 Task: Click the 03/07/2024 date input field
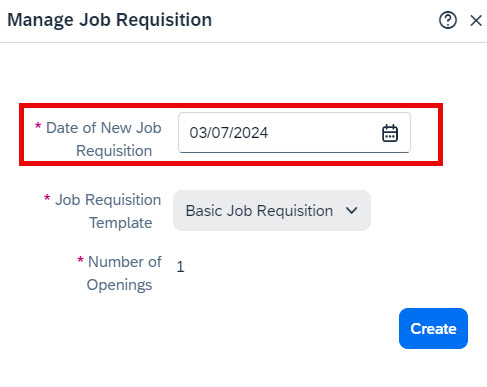pos(294,133)
